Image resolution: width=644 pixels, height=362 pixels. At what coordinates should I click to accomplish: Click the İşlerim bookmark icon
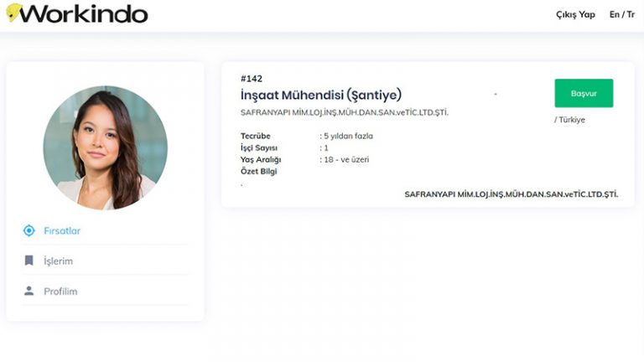pyautogui.click(x=29, y=261)
